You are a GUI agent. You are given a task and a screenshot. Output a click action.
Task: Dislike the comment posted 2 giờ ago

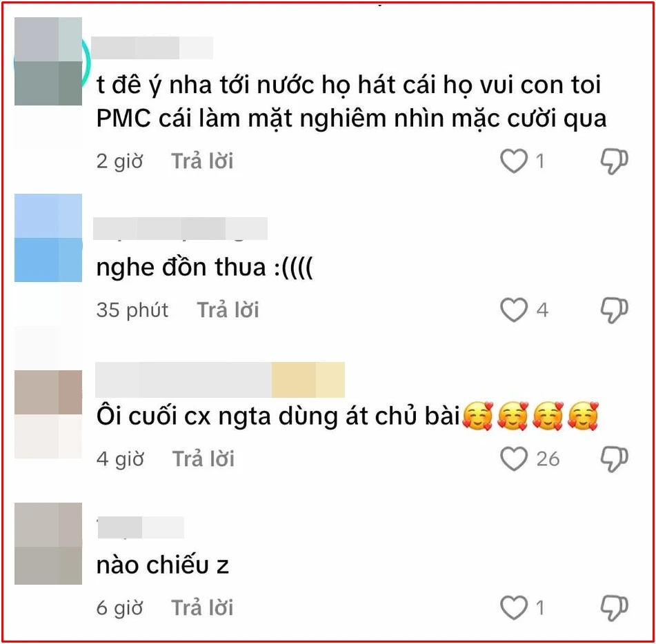(614, 161)
